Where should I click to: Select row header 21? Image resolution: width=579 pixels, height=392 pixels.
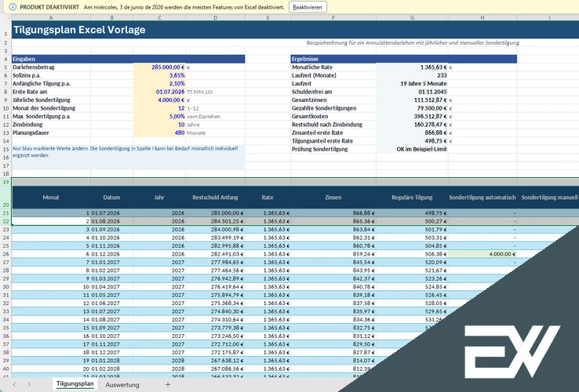[x=6, y=213]
